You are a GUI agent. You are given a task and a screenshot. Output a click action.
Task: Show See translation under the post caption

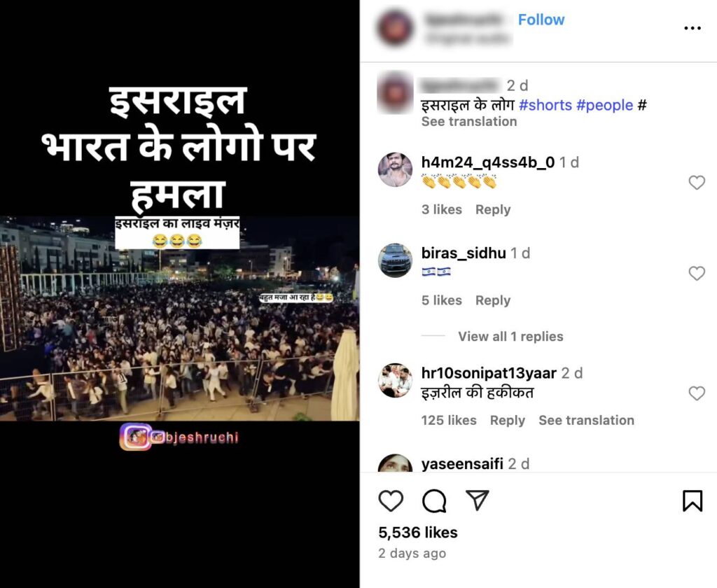(468, 122)
